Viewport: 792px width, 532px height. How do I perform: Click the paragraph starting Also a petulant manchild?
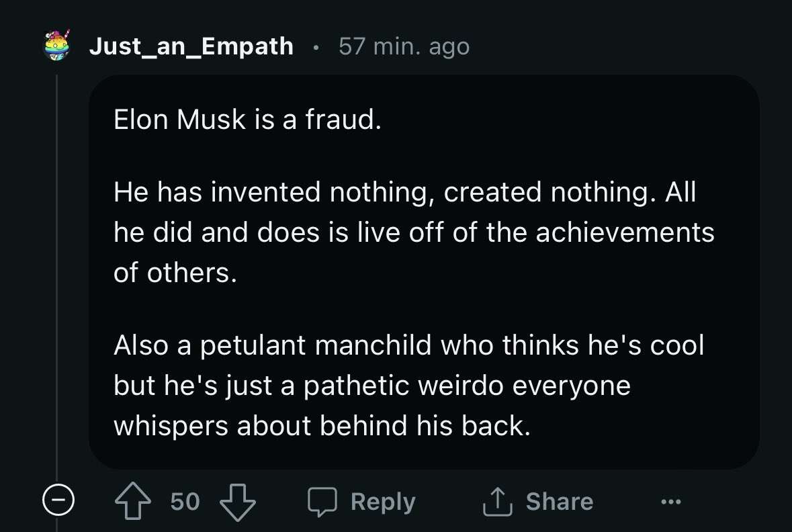coord(408,385)
